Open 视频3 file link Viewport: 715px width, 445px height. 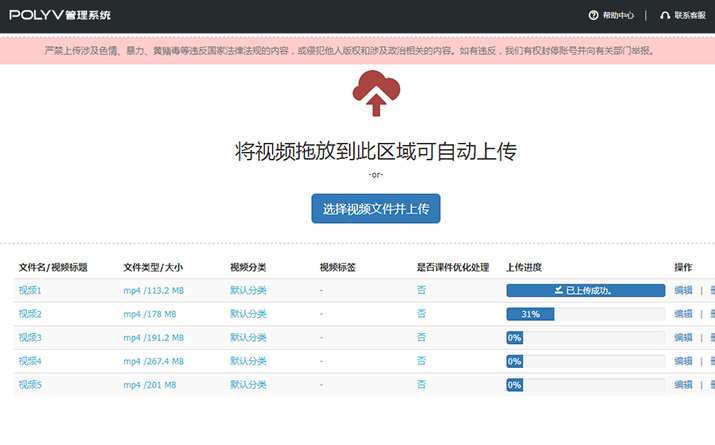[x=30, y=337]
